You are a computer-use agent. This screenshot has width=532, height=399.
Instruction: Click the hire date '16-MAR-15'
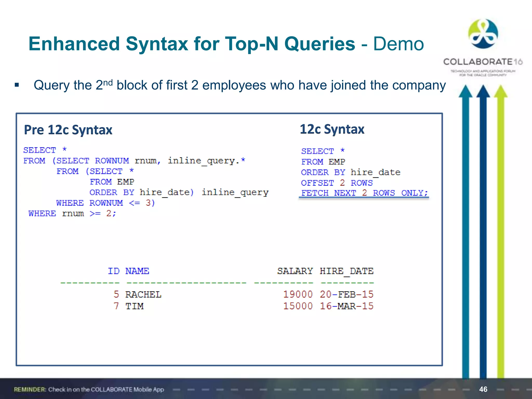pos(347,306)
